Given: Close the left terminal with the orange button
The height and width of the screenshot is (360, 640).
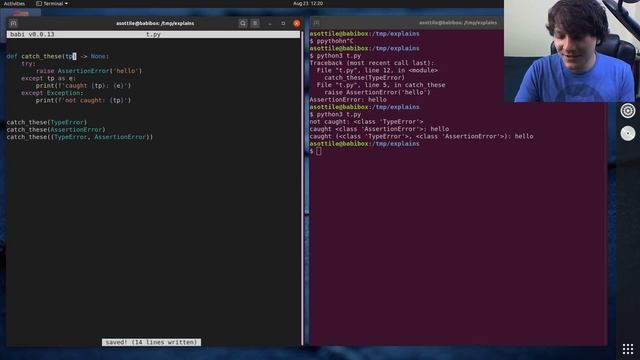Looking at the screenshot, I should 297,23.
